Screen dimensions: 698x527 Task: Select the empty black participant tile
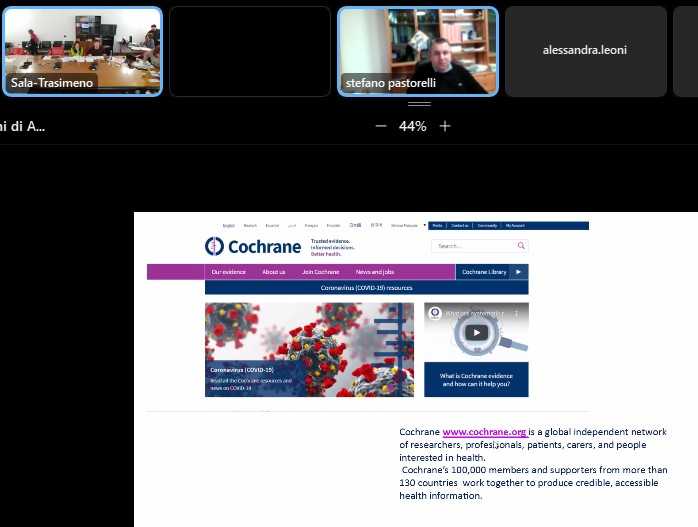250,51
